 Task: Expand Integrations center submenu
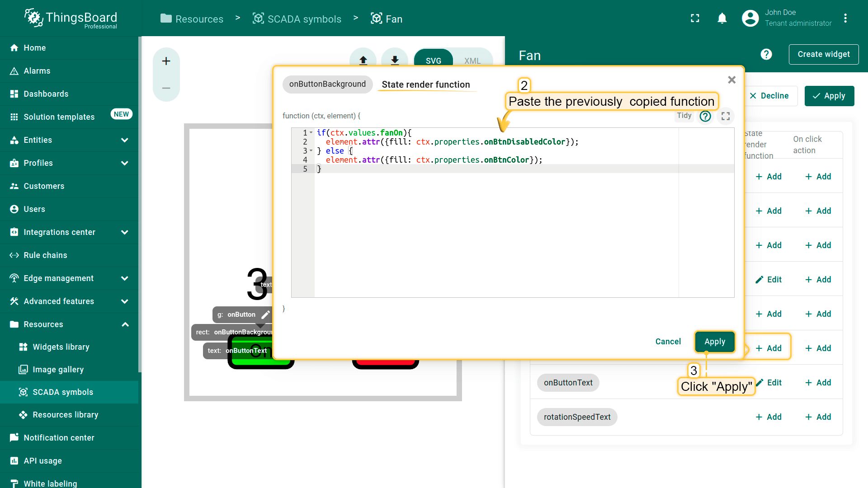point(124,232)
